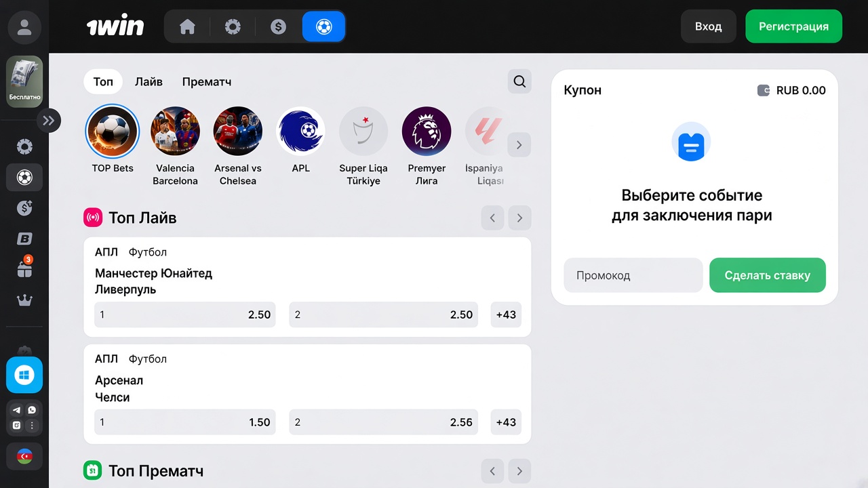The width and height of the screenshot is (868, 488).
Task: Open the Telegram icon in sidebar
Action: 17,410
